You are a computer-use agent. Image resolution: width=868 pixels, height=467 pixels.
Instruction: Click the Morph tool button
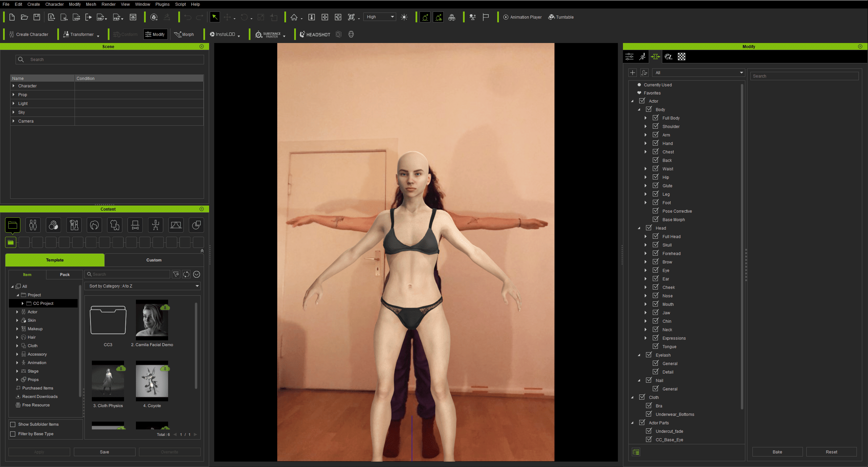tap(184, 35)
